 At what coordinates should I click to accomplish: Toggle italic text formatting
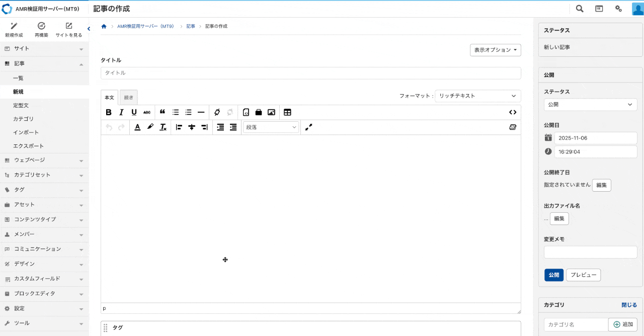point(121,112)
